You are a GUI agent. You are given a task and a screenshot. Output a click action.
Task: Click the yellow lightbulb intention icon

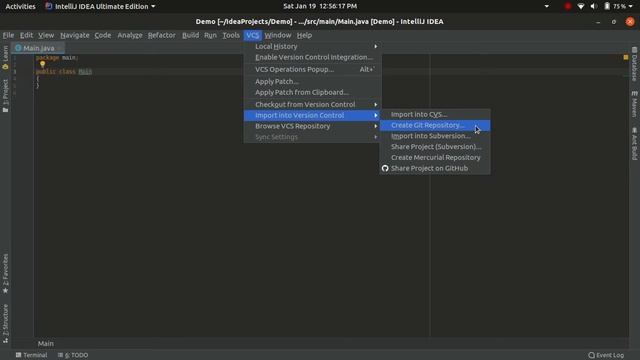coord(42,64)
